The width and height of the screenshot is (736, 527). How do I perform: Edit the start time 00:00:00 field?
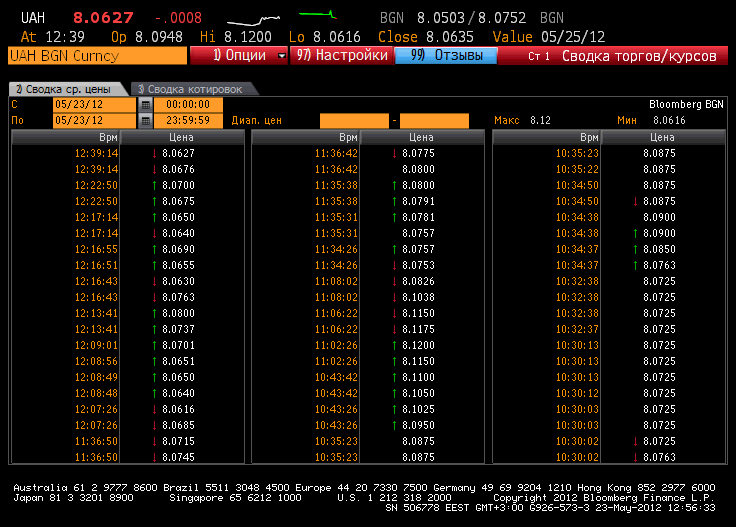(x=188, y=105)
